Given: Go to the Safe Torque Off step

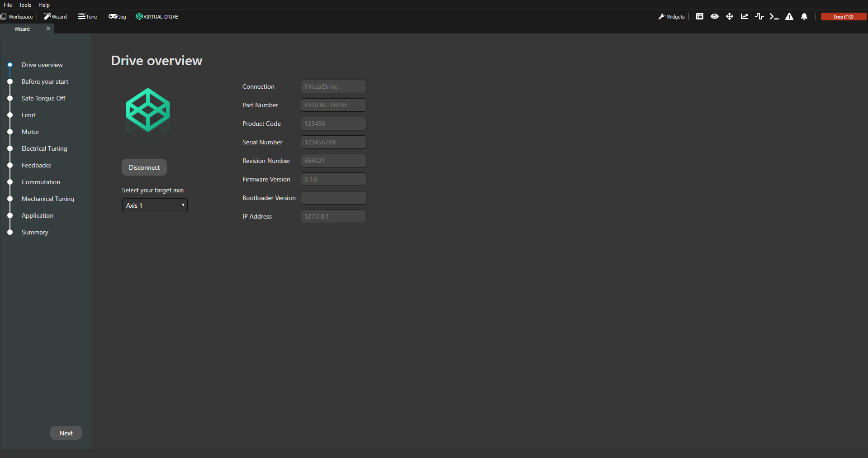Looking at the screenshot, I should pyautogui.click(x=43, y=98).
